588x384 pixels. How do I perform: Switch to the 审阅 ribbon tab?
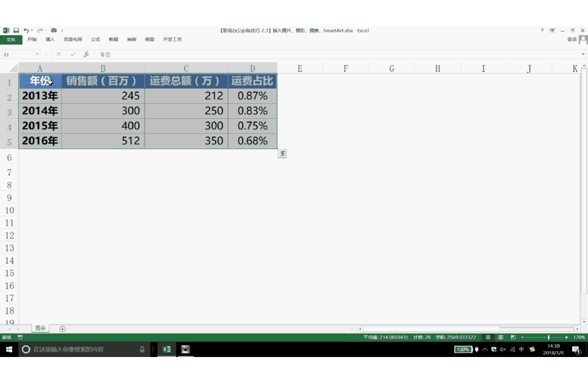(x=131, y=40)
